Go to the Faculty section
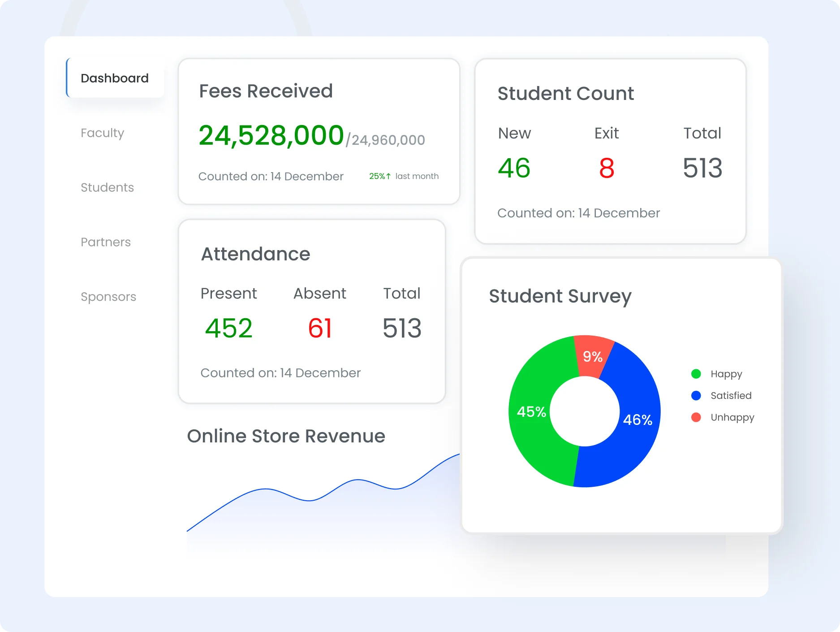 (x=102, y=133)
